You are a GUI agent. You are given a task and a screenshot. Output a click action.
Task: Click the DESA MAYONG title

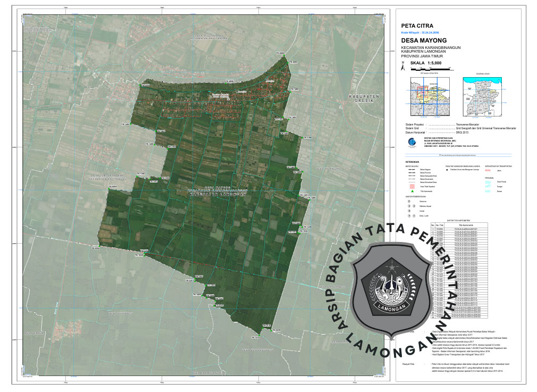coord(424,40)
